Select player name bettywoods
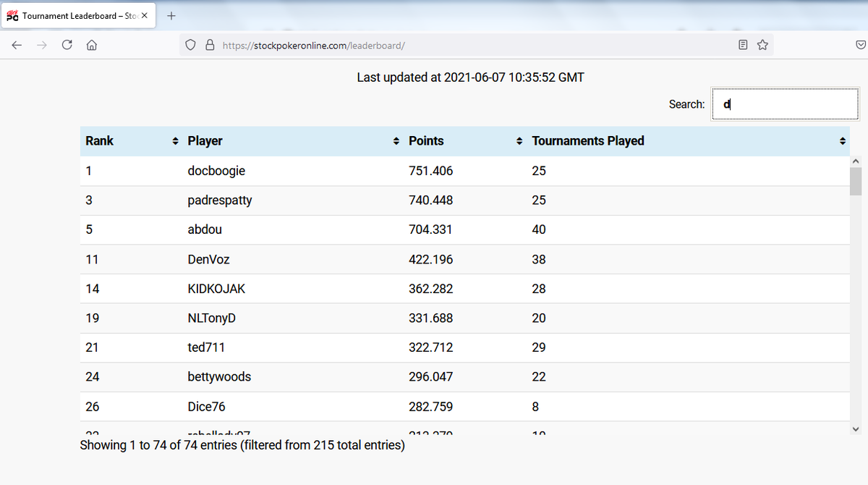The width and height of the screenshot is (868, 485). [219, 377]
